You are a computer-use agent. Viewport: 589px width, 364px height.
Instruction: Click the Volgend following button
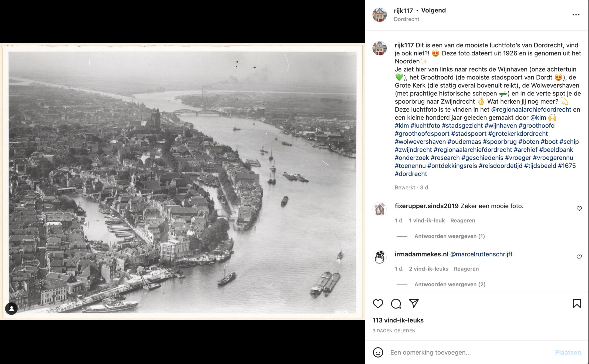[x=433, y=11]
